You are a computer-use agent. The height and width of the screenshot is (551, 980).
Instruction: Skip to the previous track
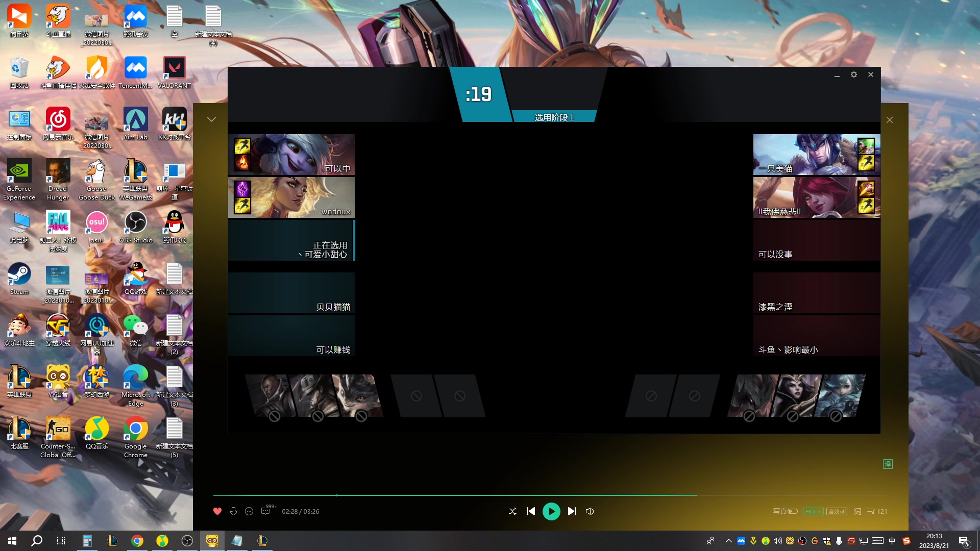point(531,511)
